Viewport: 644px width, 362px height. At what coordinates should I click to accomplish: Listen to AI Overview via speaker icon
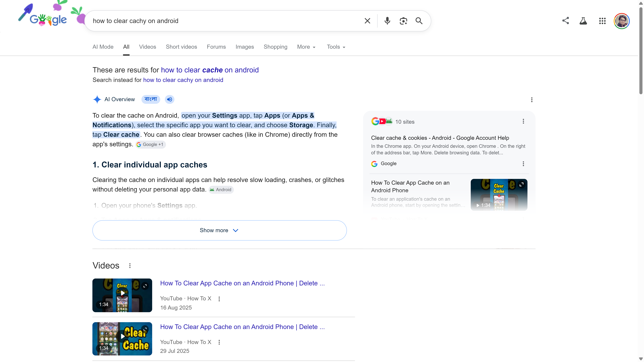pos(169,99)
